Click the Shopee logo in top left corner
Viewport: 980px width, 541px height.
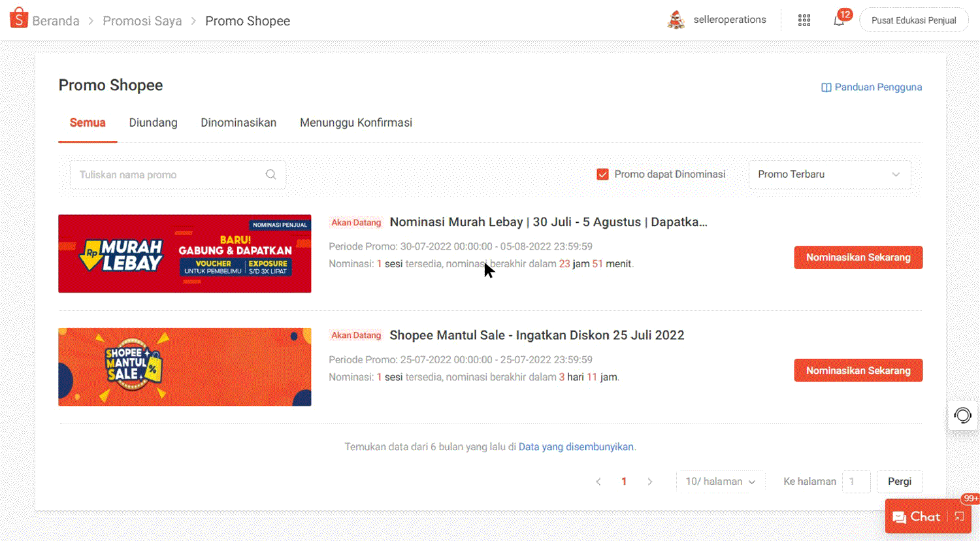[x=18, y=18]
